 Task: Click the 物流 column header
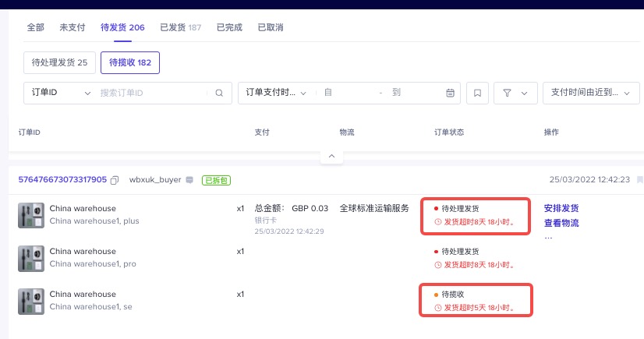coord(347,132)
